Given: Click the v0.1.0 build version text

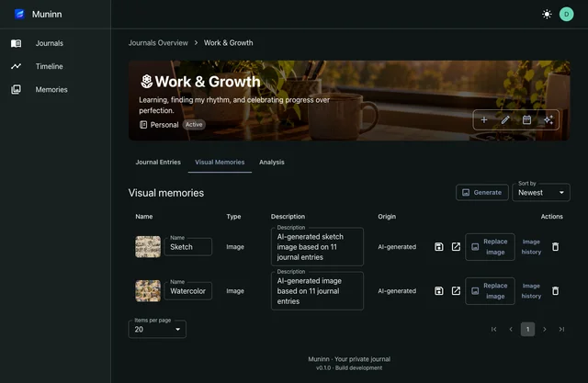Looking at the screenshot, I should [x=349, y=368].
